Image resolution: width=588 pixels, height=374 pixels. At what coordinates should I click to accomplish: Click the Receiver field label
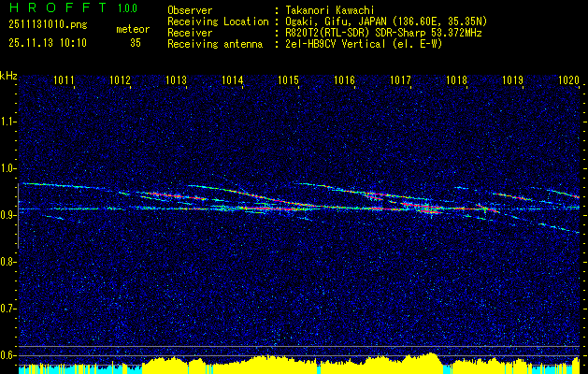pos(190,33)
